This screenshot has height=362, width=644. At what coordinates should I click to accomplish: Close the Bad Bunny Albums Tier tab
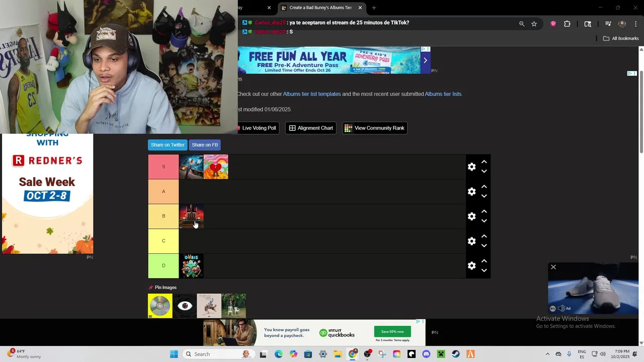tap(360, 8)
